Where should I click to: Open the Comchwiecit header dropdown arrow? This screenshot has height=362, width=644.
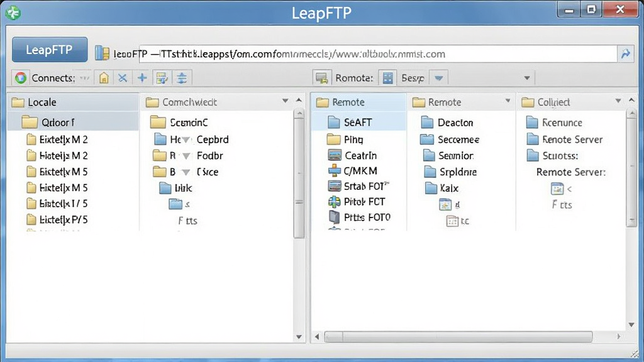[285, 101]
